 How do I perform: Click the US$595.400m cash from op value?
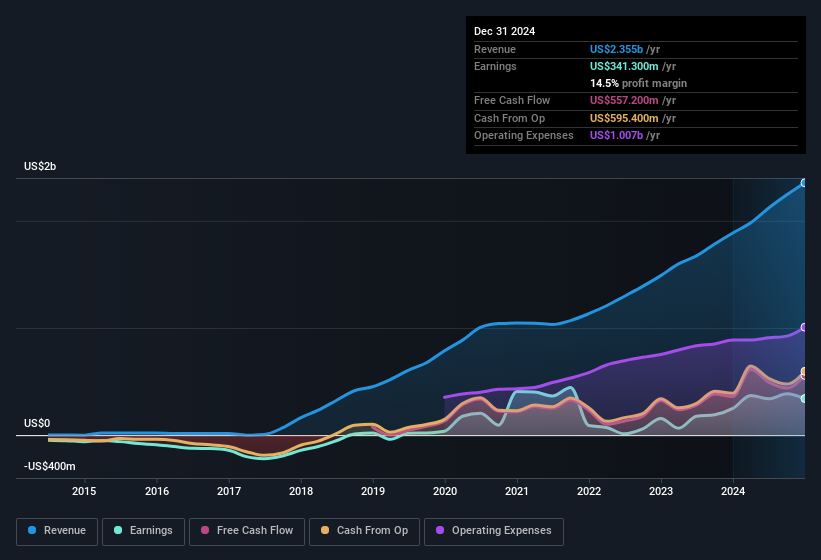(624, 118)
